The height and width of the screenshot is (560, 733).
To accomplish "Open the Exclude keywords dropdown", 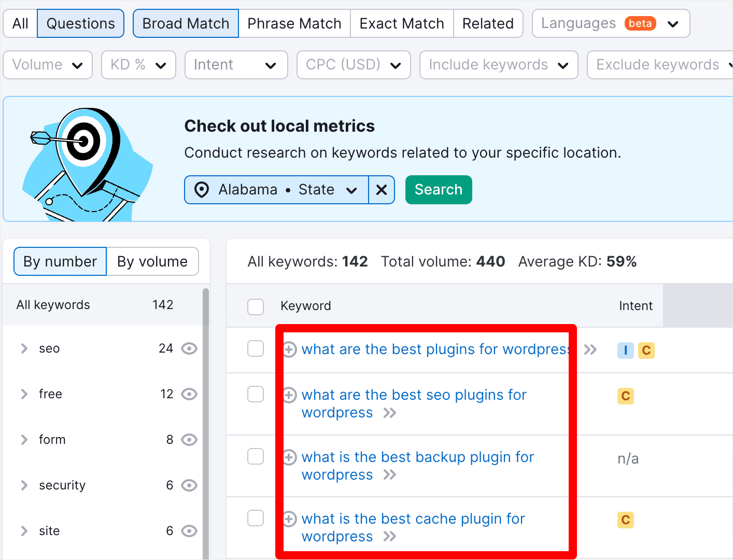I will coord(661,65).
